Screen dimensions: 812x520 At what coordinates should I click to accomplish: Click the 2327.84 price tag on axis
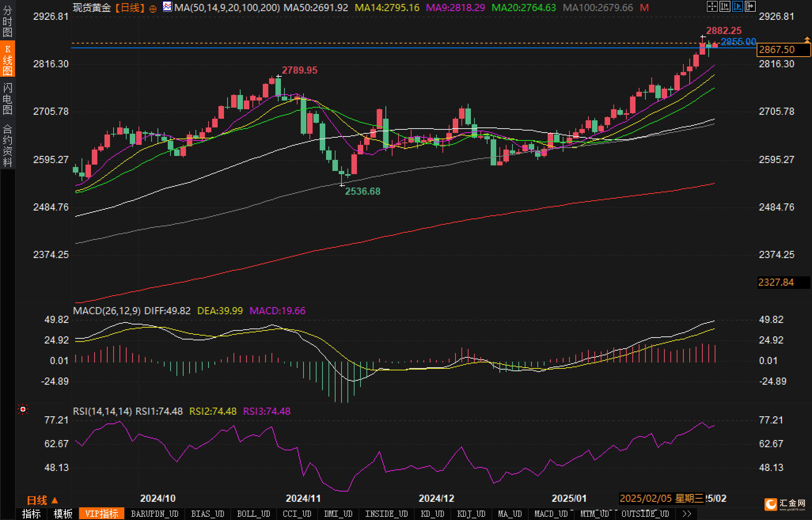click(x=783, y=282)
